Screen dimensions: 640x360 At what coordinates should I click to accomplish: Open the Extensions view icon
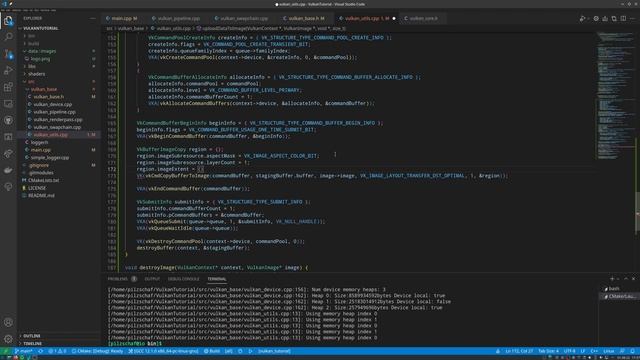coord(8,87)
